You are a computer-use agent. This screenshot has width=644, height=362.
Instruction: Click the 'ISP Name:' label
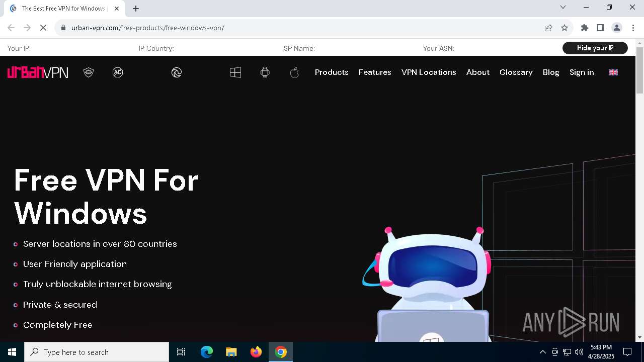(x=298, y=48)
